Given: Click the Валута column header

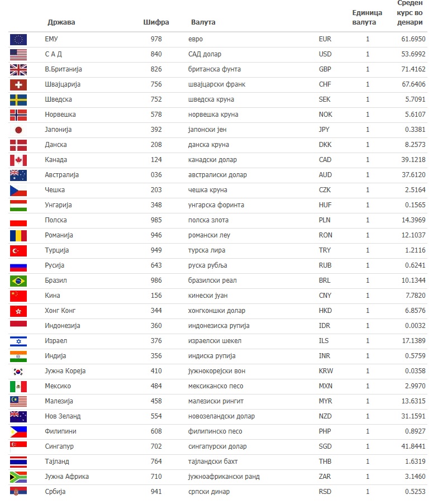Looking at the screenshot, I should (203, 22).
